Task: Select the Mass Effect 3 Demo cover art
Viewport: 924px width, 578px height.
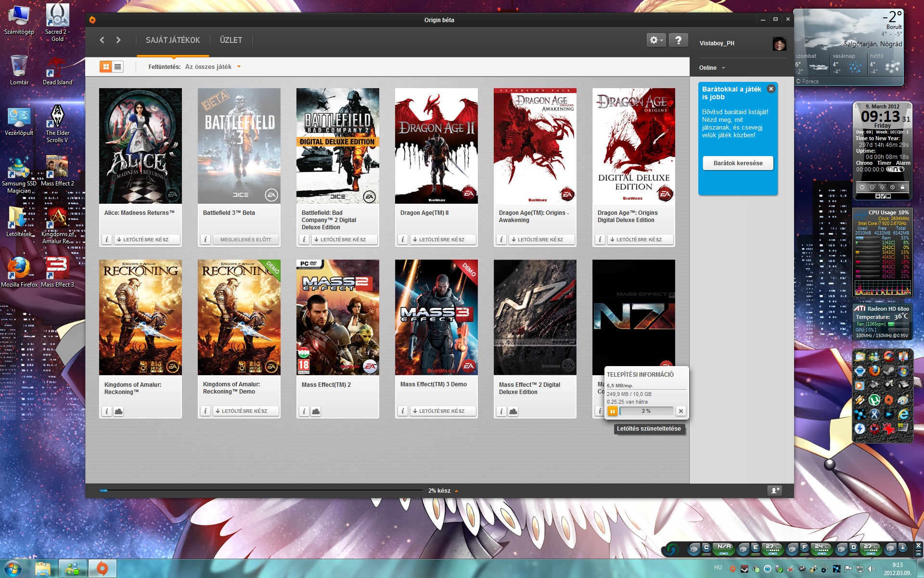Action: (x=436, y=317)
